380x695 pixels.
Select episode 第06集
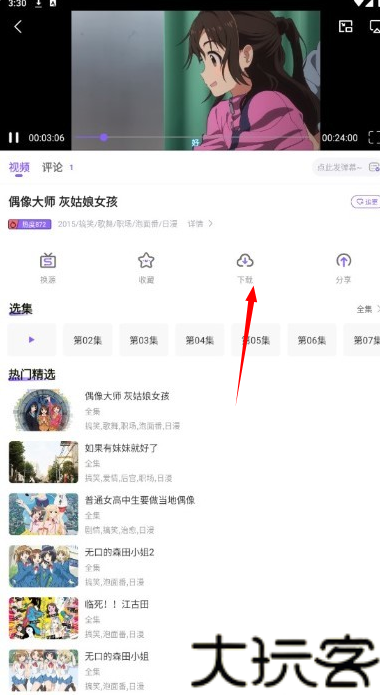(312, 340)
